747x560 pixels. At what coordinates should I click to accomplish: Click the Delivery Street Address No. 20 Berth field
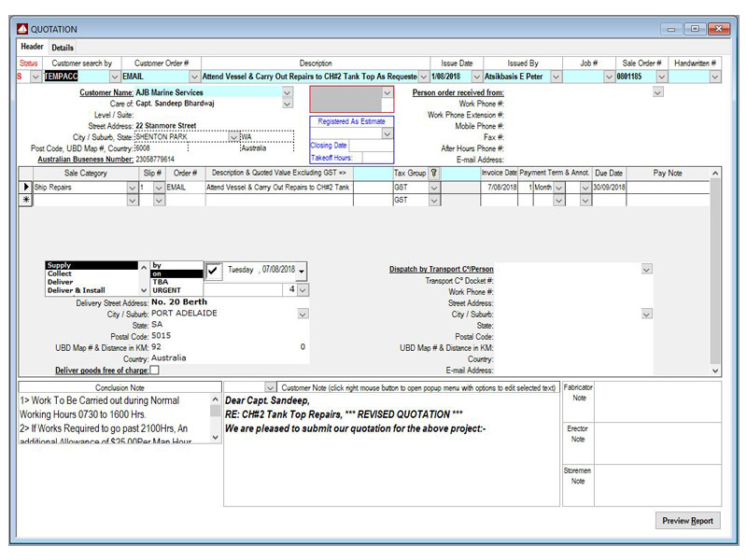[x=230, y=301]
